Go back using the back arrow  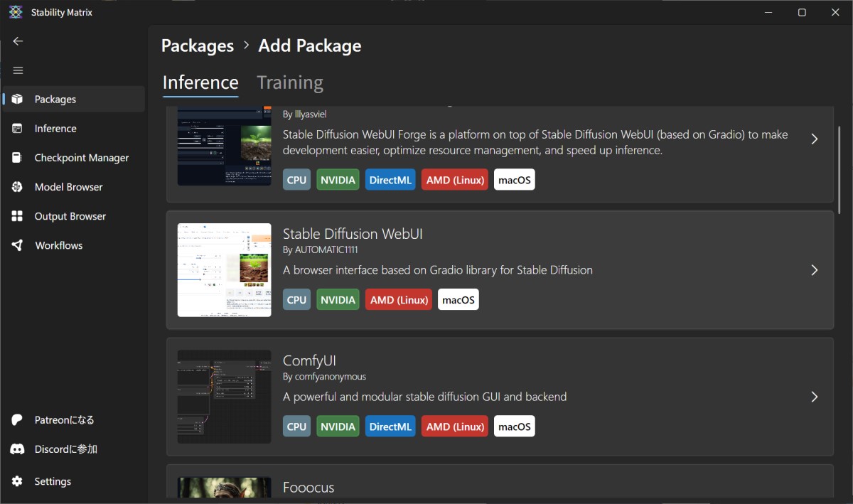pyautogui.click(x=18, y=41)
